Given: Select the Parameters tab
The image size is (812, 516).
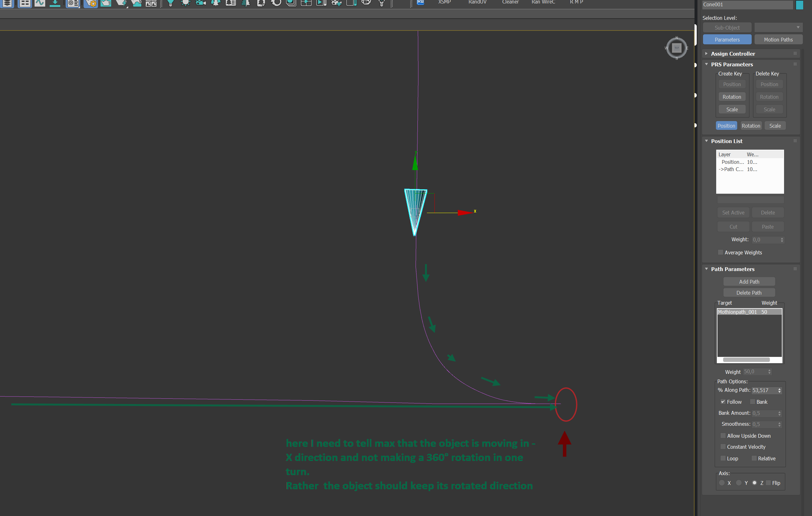Looking at the screenshot, I should [x=727, y=40].
